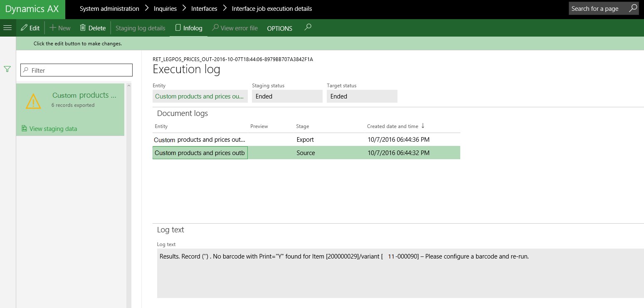Click the Entity field value link
This screenshot has width=644, height=308.
click(200, 96)
